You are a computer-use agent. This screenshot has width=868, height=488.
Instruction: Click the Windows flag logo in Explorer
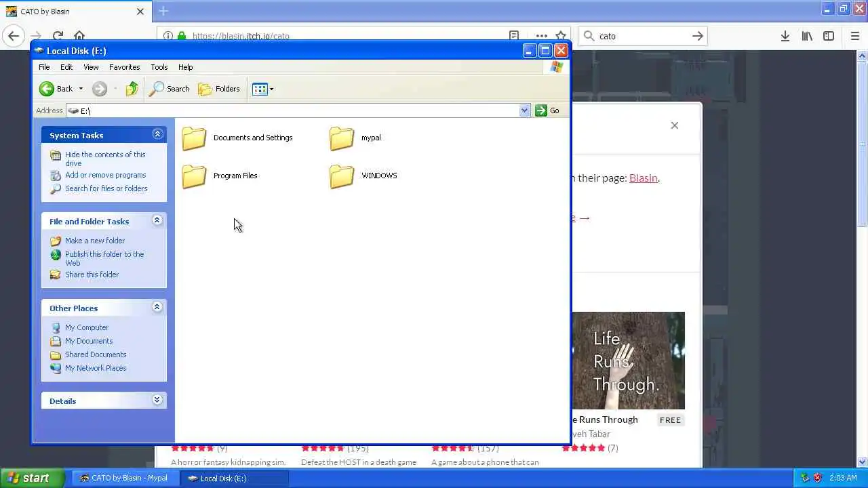point(557,67)
